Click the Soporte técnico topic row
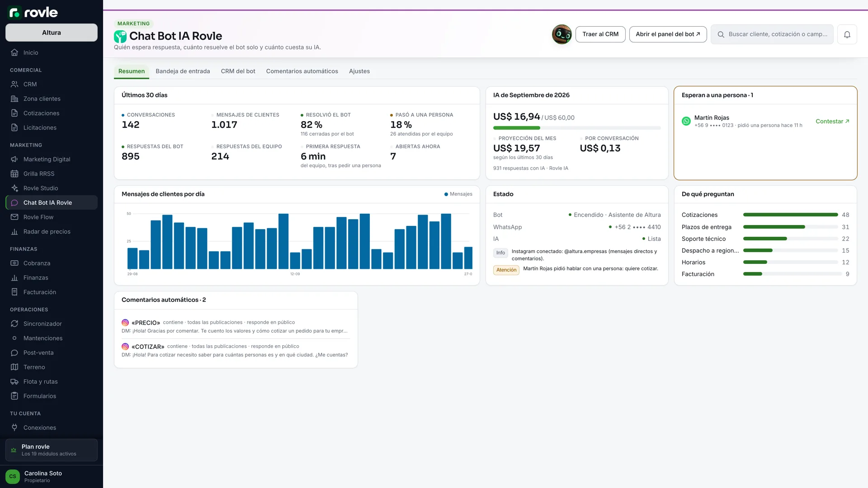Screen dimensions: 868x488 pyautogui.click(x=765, y=239)
